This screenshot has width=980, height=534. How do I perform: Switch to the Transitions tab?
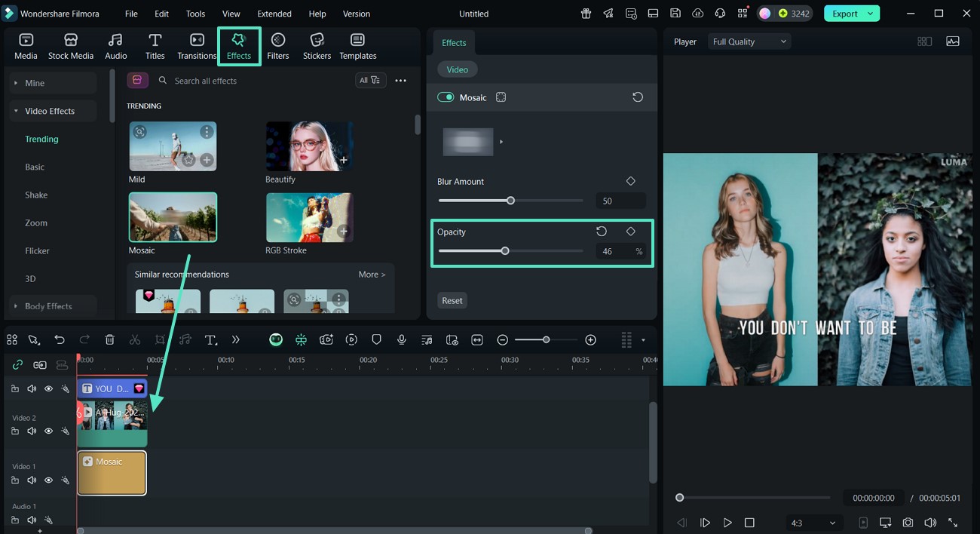click(197, 47)
